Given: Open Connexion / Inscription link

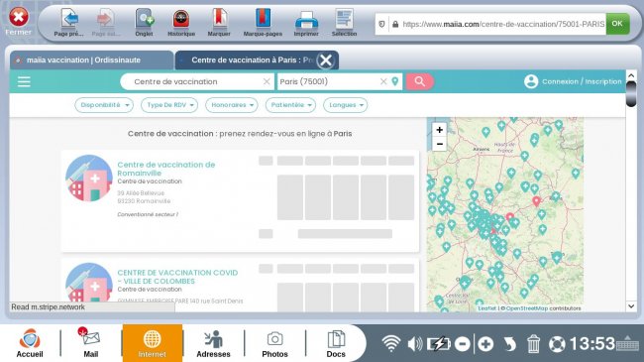Looking at the screenshot, I should (x=582, y=81).
